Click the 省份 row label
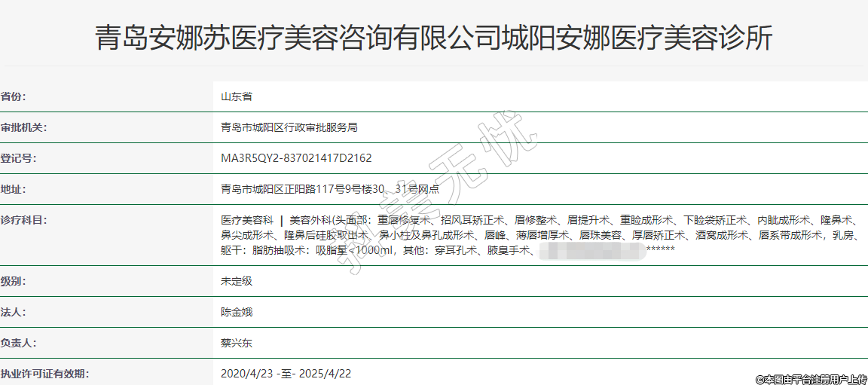The width and height of the screenshot is (868, 385). pos(18,96)
